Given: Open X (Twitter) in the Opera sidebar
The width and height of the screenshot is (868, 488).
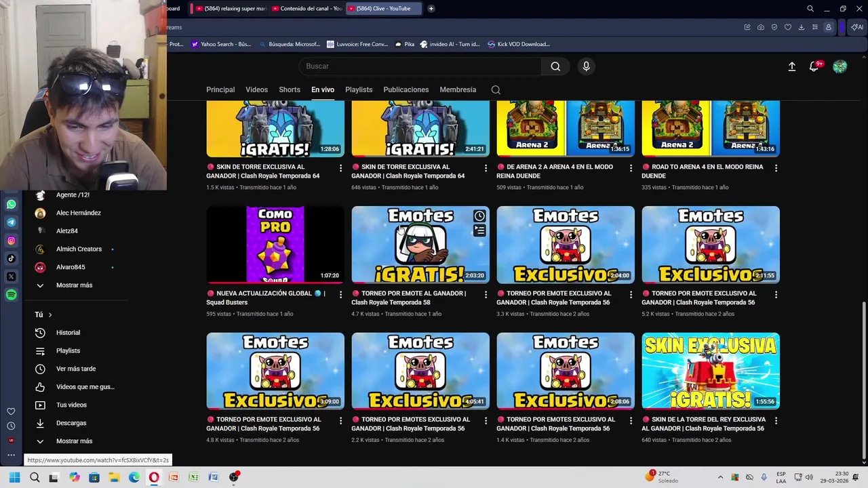Looking at the screenshot, I should (11, 277).
